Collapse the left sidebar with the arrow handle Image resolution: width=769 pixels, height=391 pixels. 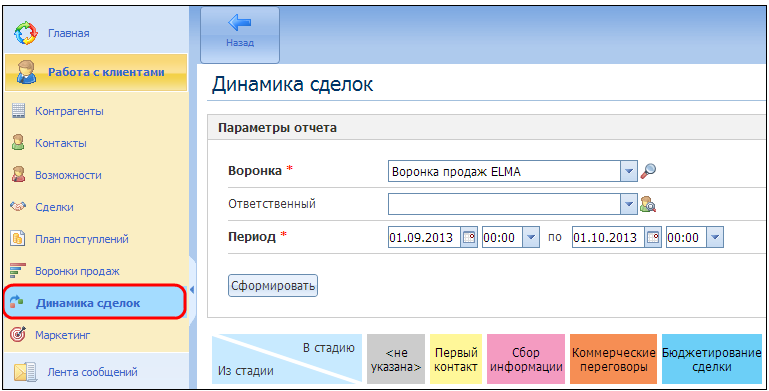coord(192,289)
